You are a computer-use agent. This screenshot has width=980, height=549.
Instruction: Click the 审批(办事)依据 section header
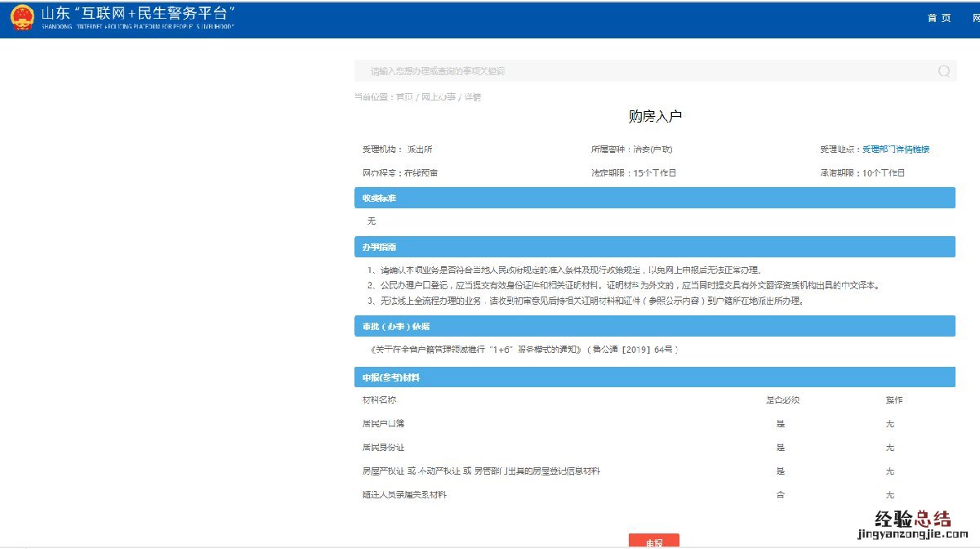[654, 326]
